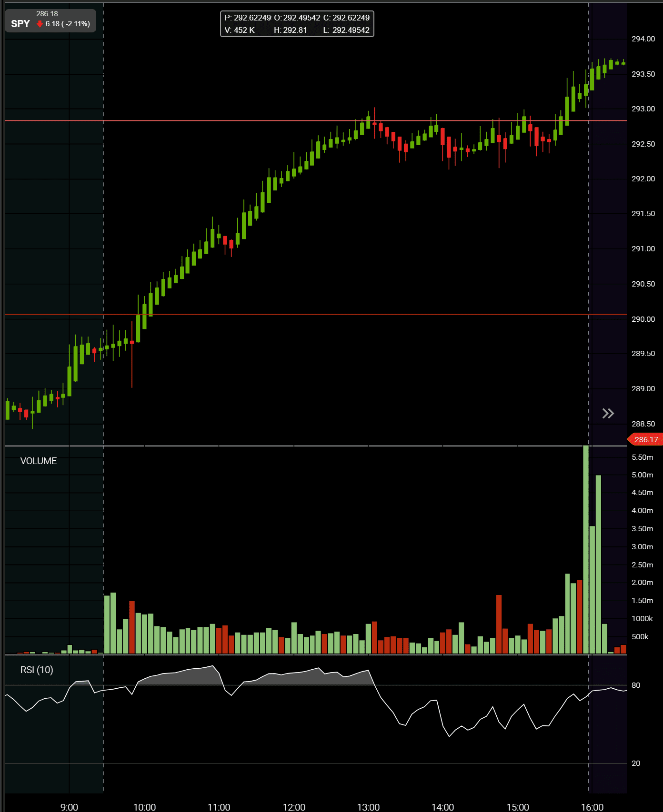Click the tallest volume bar near 16:00

[x=586, y=550]
